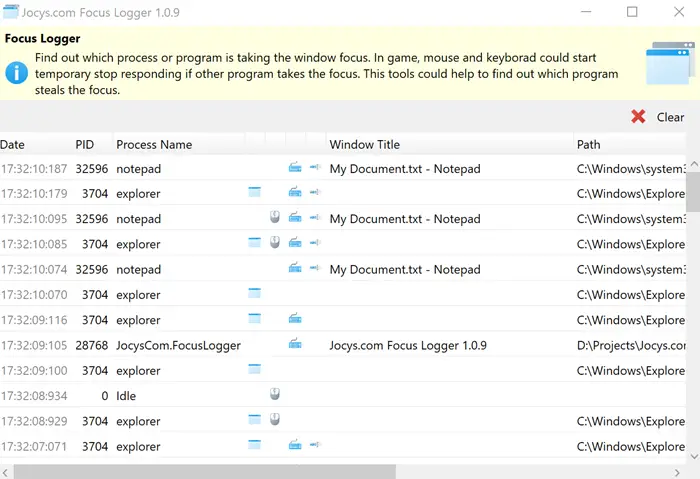
Task: Click the blue info icon
Action: tap(17, 73)
